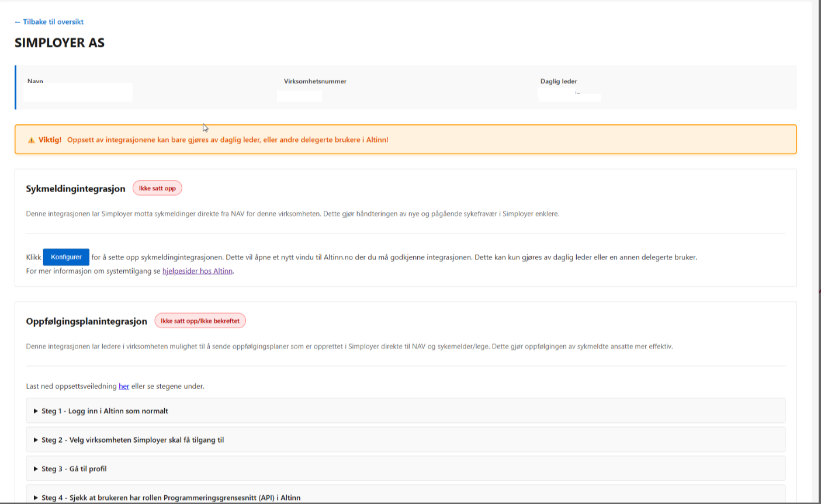Image resolution: width=821 pixels, height=504 pixels.
Task: Click the warning triangle icon beside 'Viktig!'
Action: coord(31,140)
